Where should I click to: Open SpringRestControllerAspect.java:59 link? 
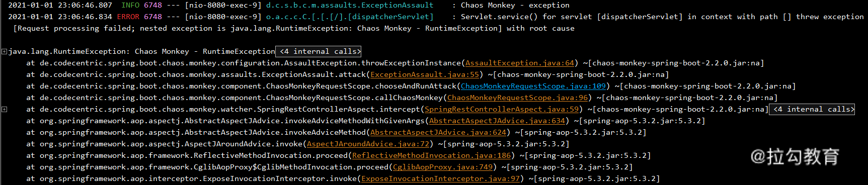[x=502, y=109]
